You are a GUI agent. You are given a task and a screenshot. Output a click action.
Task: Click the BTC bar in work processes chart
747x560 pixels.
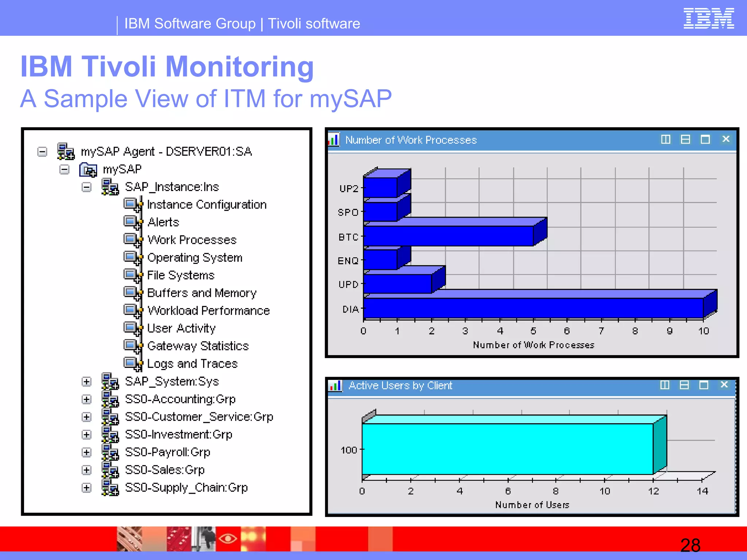[x=448, y=236]
